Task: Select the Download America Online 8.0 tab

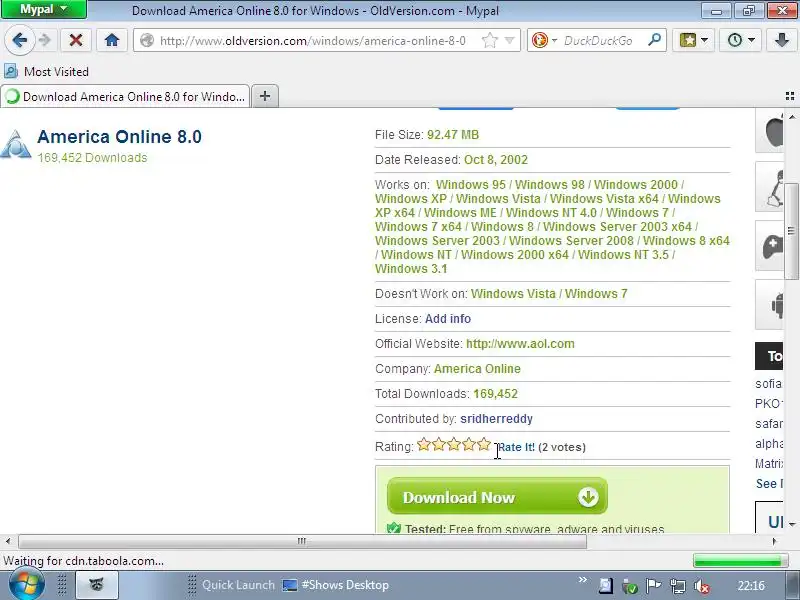Action: 126,96
